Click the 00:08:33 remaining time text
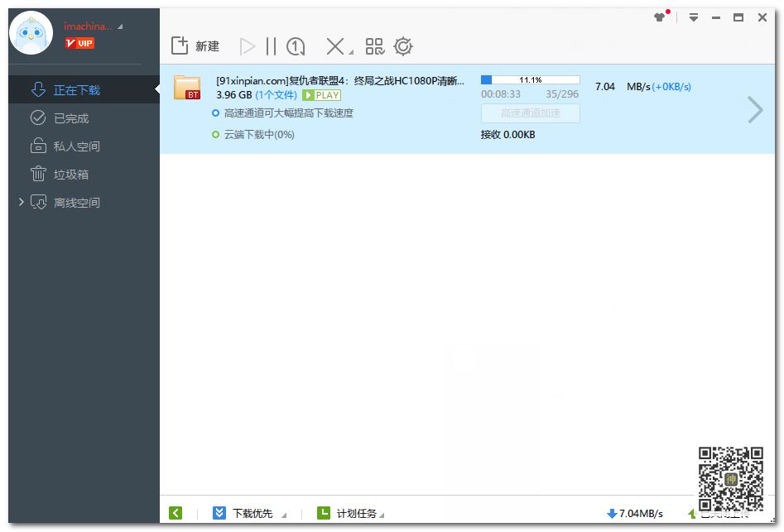784x532 pixels. pyautogui.click(x=501, y=94)
